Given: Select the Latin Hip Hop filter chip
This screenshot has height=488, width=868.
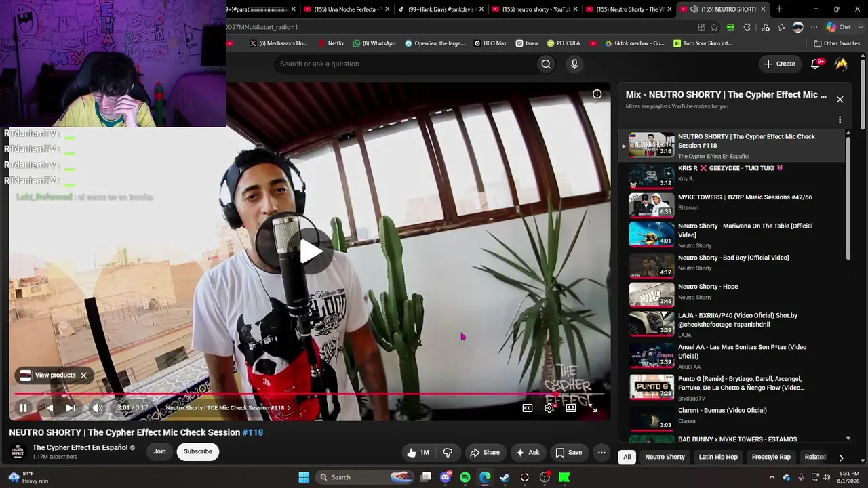Looking at the screenshot, I should [x=718, y=457].
